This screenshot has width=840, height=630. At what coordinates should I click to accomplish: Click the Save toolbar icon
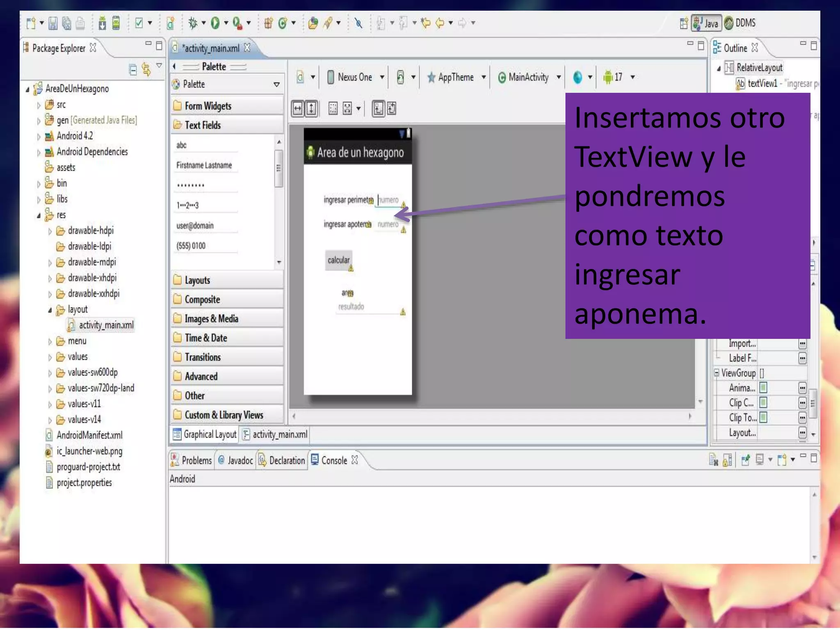pos(53,23)
